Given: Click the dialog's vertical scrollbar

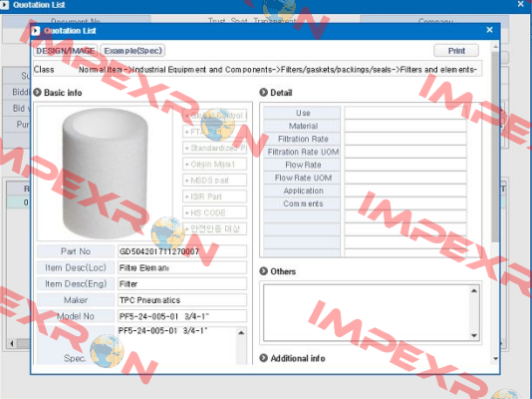Looking at the screenshot, I should [x=495, y=146].
